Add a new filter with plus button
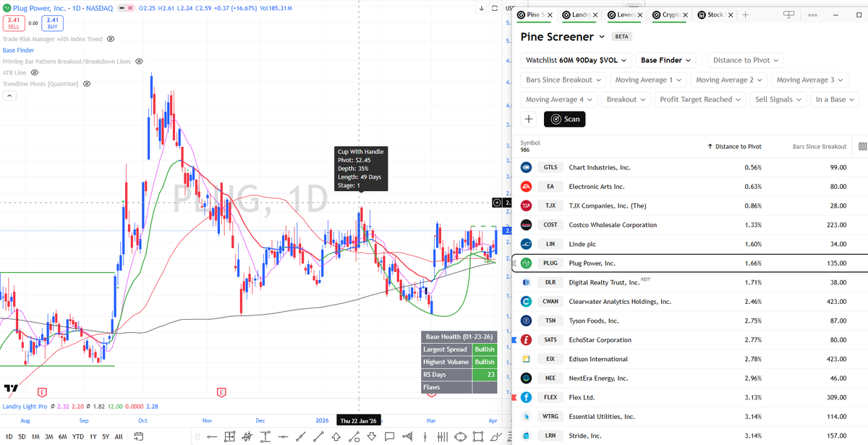Screen dimensions: 868x445 tap(529, 119)
